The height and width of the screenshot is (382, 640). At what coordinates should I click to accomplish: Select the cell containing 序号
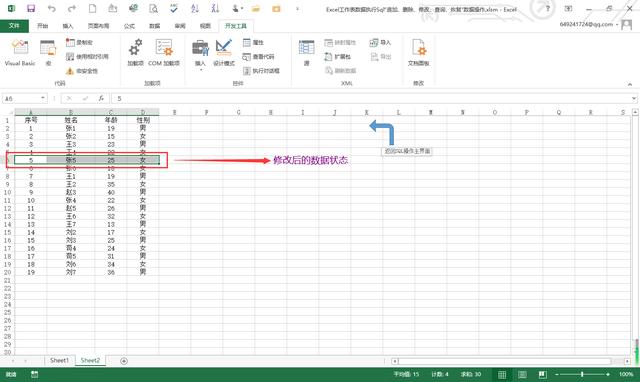coord(31,120)
